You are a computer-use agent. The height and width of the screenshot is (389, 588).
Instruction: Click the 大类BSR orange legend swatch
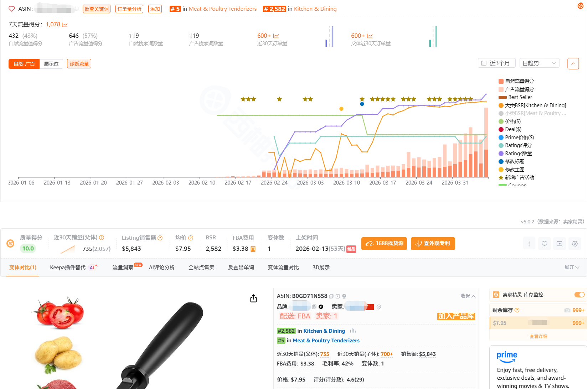pos(501,105)
